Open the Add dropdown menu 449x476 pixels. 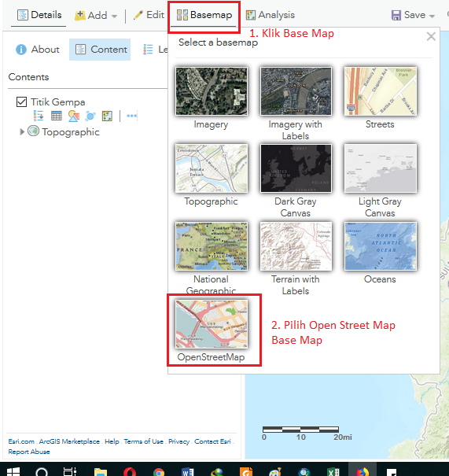[x=96, y=15]
